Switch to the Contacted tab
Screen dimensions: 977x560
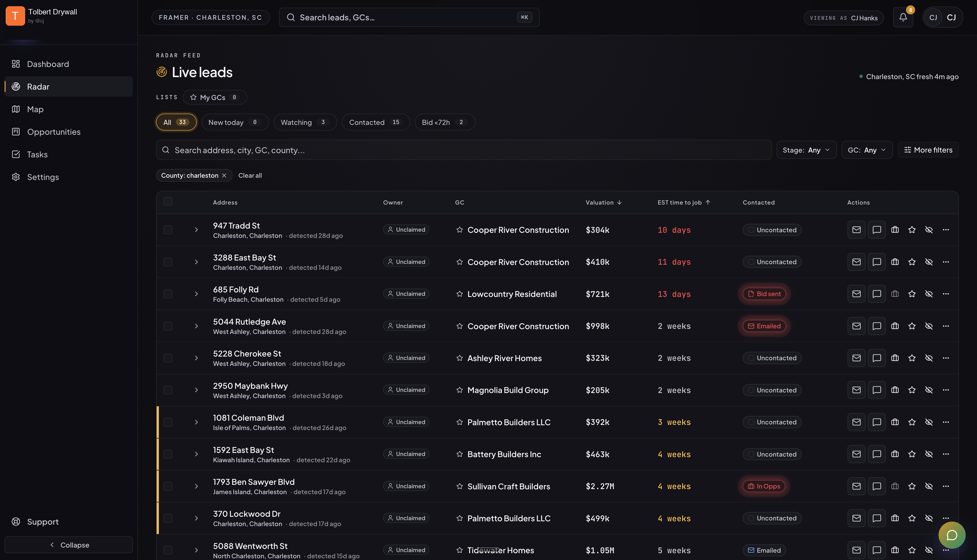point(375,122)
